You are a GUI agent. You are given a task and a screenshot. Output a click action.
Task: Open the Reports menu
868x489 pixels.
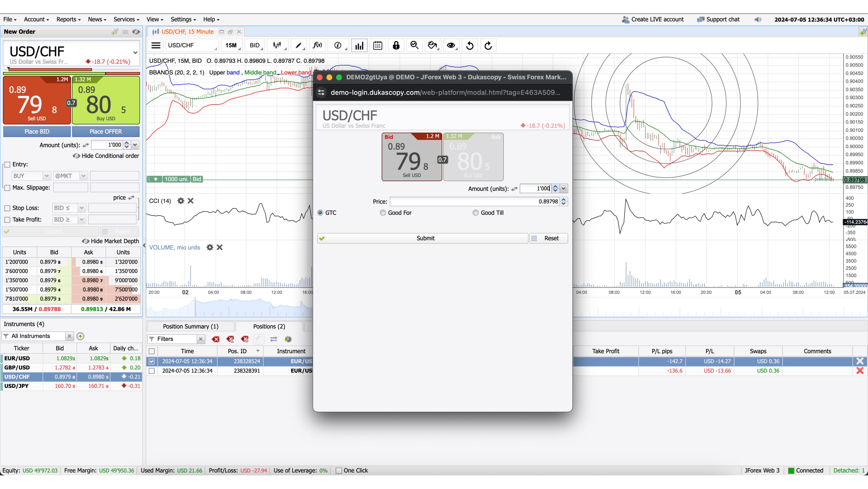[x=68, y=19]
